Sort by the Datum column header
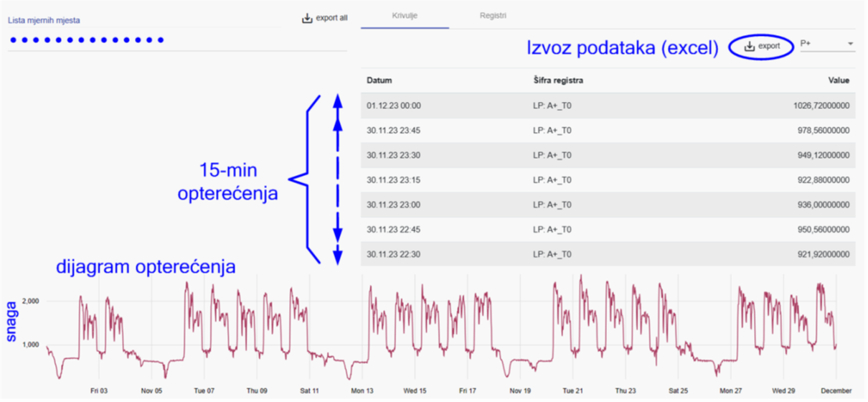 [379, 80]
